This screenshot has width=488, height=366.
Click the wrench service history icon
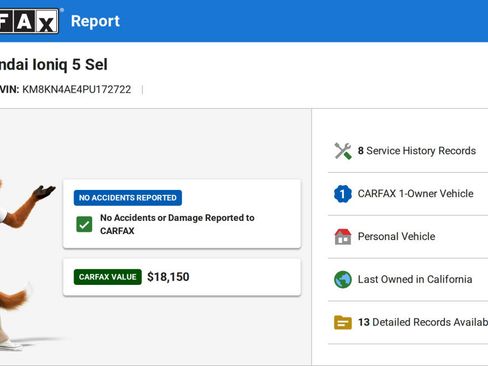pos(343,151)
